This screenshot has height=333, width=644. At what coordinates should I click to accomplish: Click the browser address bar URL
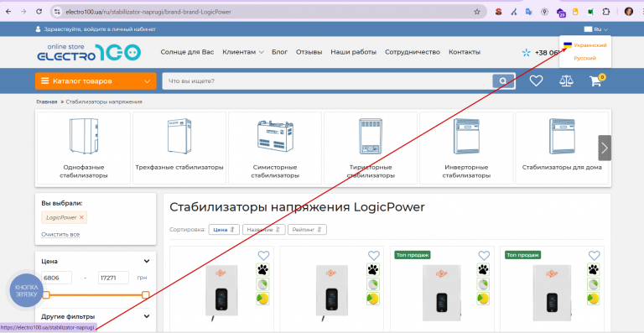148,12
